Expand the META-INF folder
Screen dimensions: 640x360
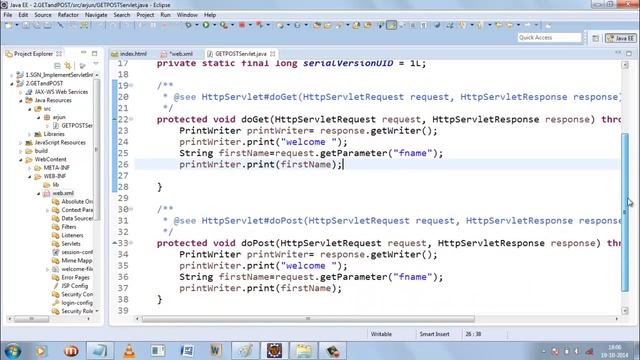tap(29, 168)
